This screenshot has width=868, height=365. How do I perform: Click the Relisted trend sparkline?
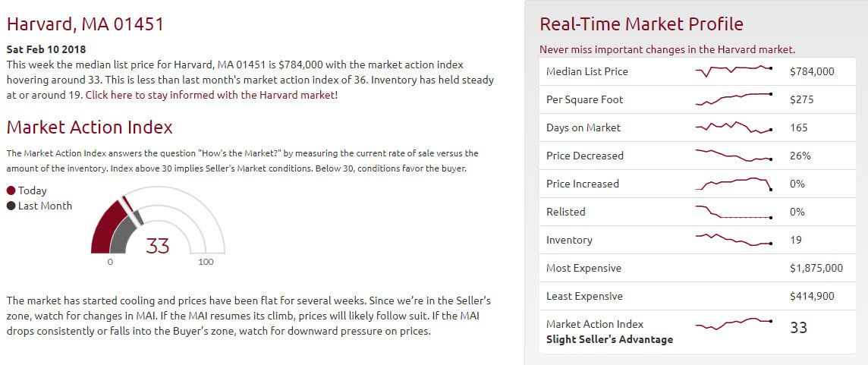pyautogui.click(x=734, y=212)
